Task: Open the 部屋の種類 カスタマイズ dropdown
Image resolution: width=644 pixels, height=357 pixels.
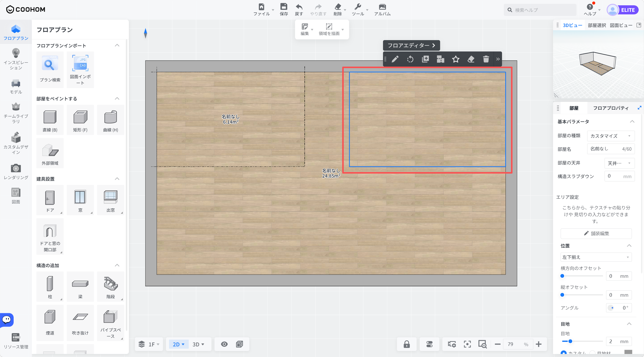Action: (611, 136)
